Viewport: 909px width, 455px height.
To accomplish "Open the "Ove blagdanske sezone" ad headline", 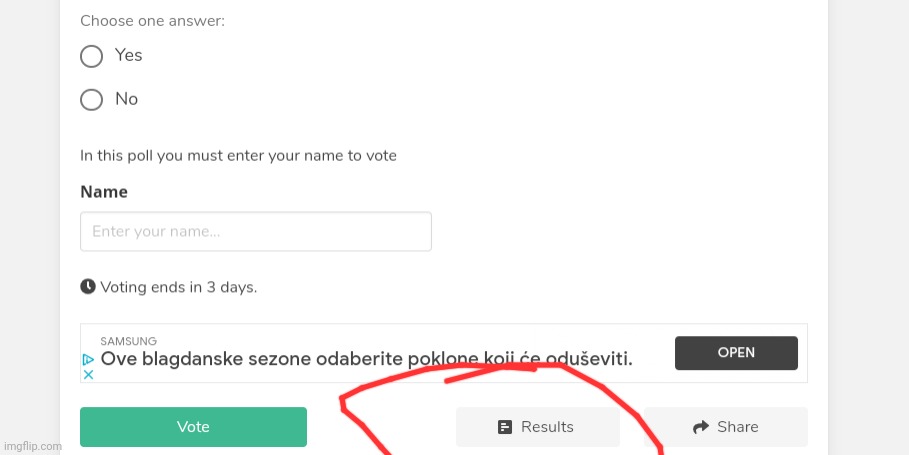I will coord(367,359).
